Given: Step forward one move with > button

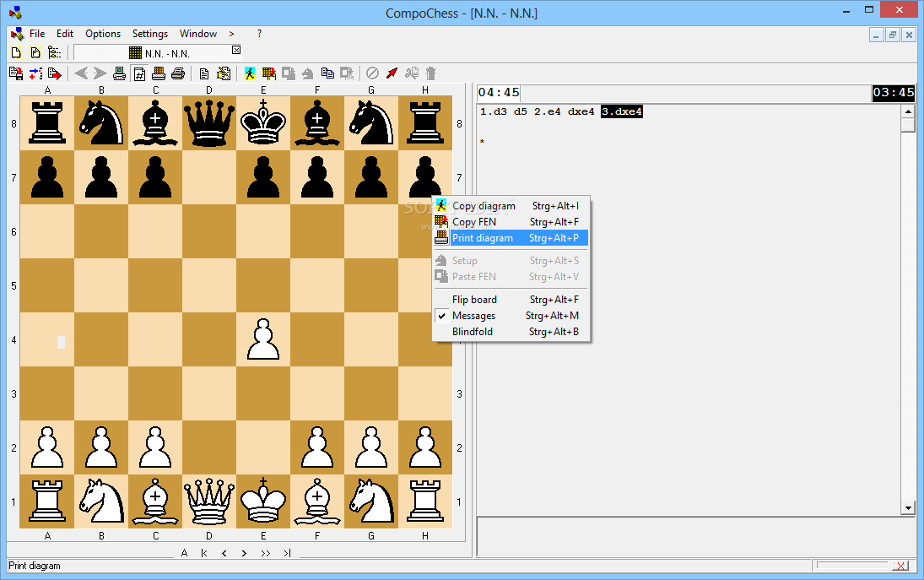Looking at the screenshot, I should (x=244, y=553).
